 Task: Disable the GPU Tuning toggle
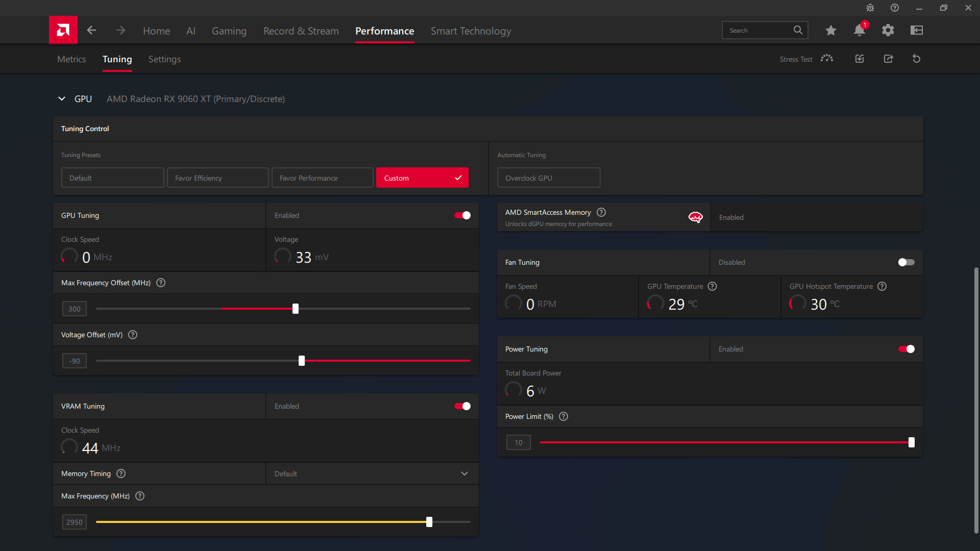point(462,215)
